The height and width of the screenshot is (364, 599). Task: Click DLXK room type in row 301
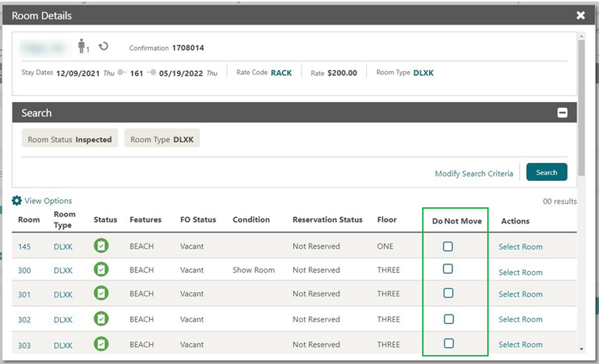63,294
